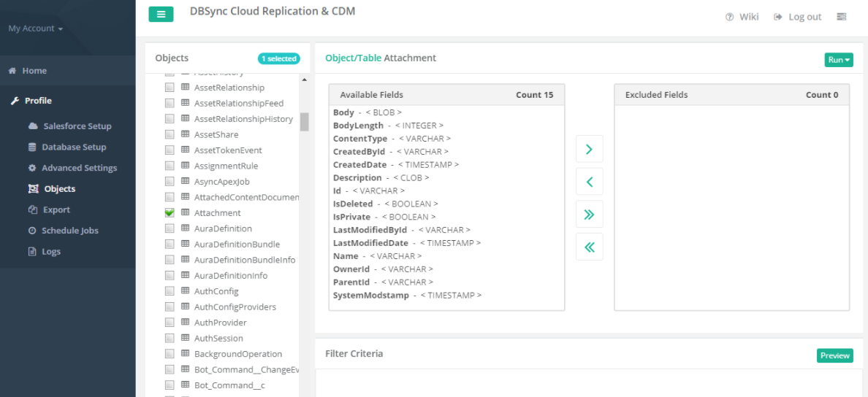Screen dimensions: 868x397
Task: Log out of the application
Action: 798,17
